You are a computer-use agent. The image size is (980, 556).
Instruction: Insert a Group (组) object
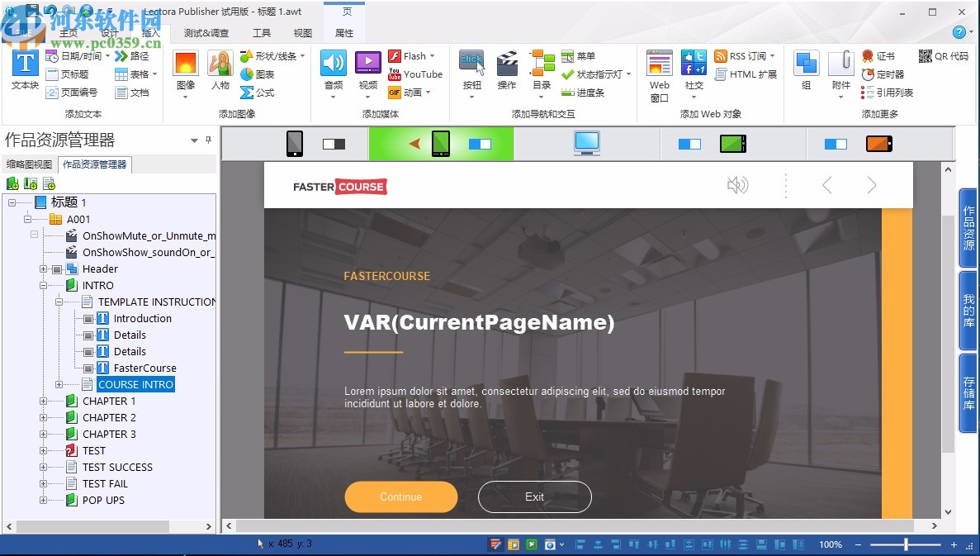tap(807, 70)
